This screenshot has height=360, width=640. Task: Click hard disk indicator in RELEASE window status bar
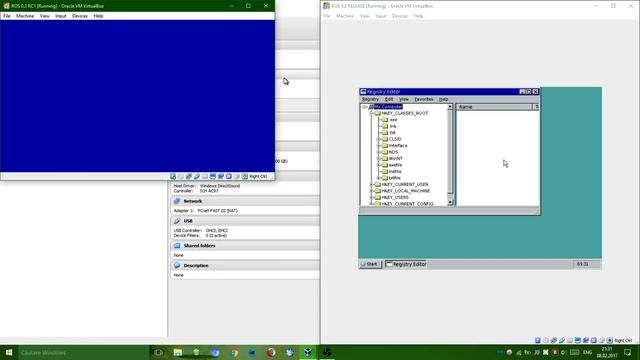click(538, 340)
